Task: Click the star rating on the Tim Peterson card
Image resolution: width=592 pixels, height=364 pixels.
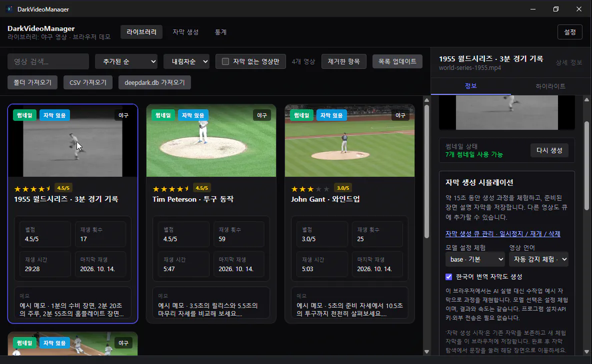Action: click(x=170, y=189)
